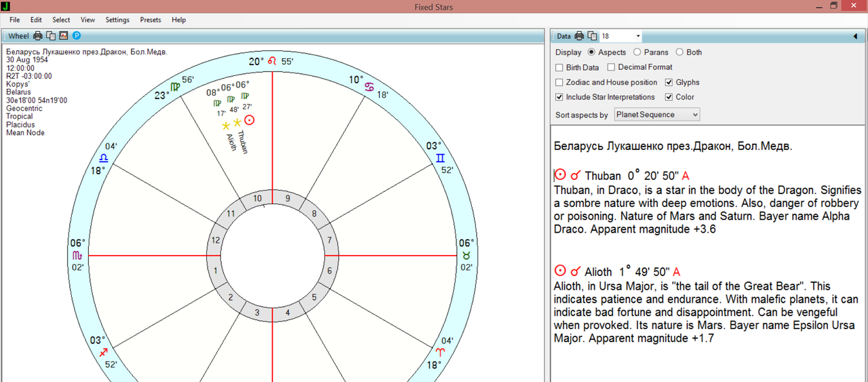868x382 pixels.
Task: Click the blue P icon in Wheel toolbar
Action: [77, 36]
